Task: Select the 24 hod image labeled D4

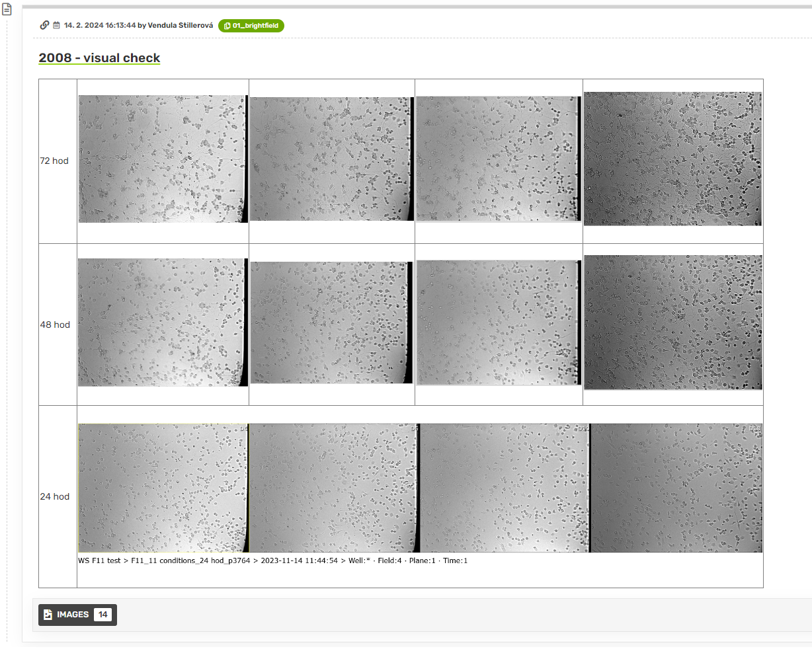Action: pyautogui.click(x=163, y=488)
